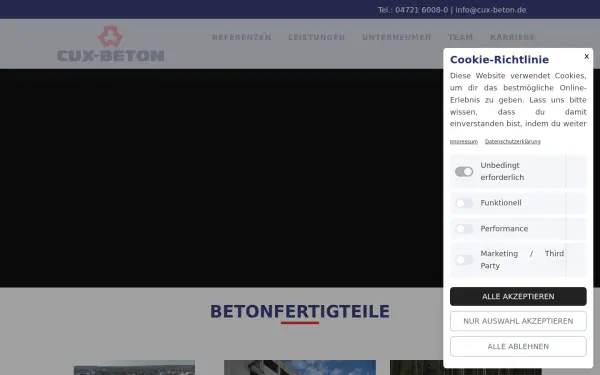Open the LEISTUNGEN menu item
Viewport: 600px width, 375px height.
[x=316, y=38]
